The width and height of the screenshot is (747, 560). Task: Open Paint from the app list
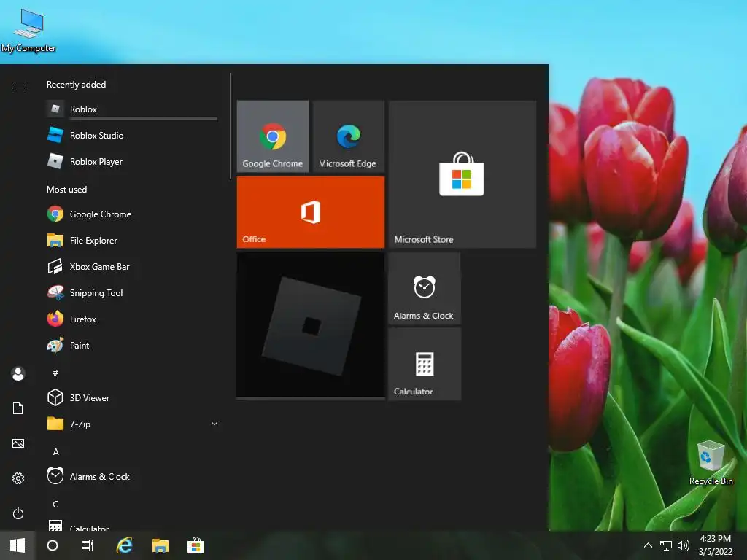(131, 345)
